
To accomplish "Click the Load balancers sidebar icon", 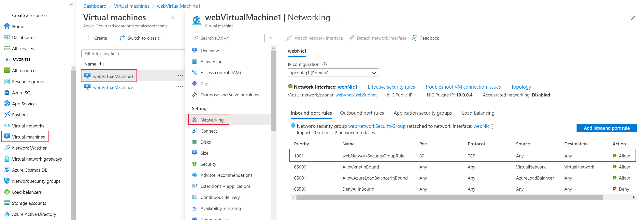I will coord(7,192).
